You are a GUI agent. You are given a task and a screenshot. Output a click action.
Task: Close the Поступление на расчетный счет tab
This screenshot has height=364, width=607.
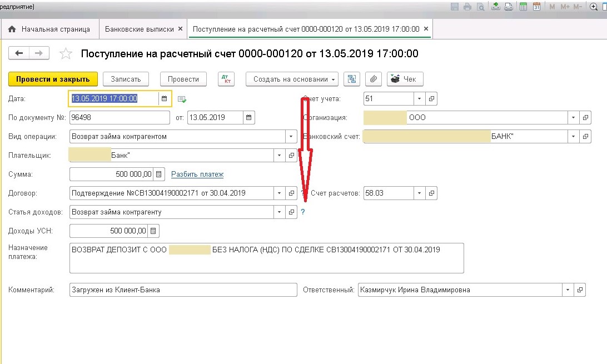tap(426, 29)
